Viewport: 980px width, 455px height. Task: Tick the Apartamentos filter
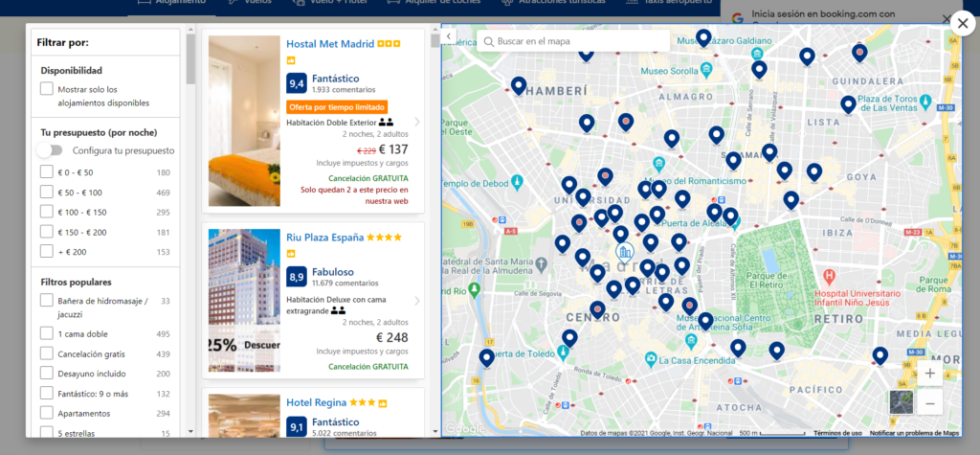(46, 413)
